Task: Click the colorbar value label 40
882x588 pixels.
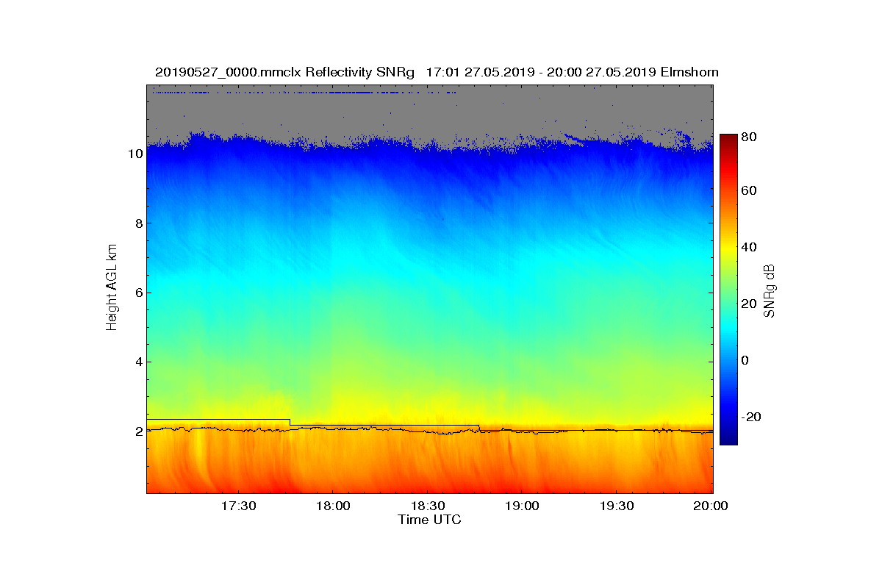Action: 750,247
